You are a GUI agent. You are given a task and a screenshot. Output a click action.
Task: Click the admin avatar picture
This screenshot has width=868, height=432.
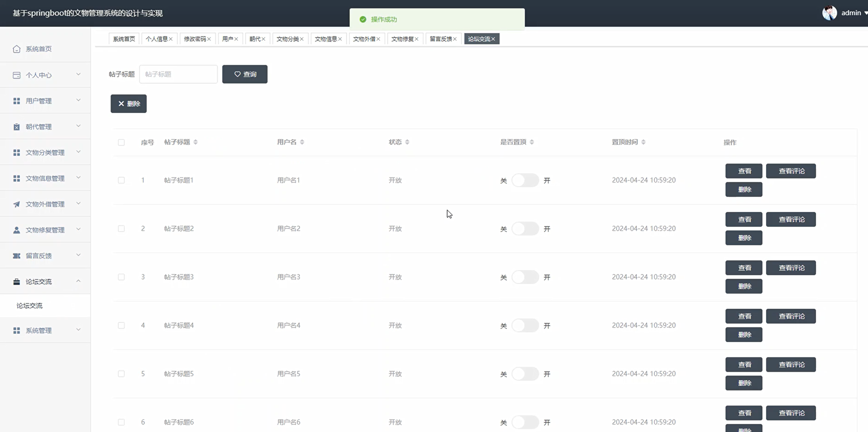click(x=829, y=13)
